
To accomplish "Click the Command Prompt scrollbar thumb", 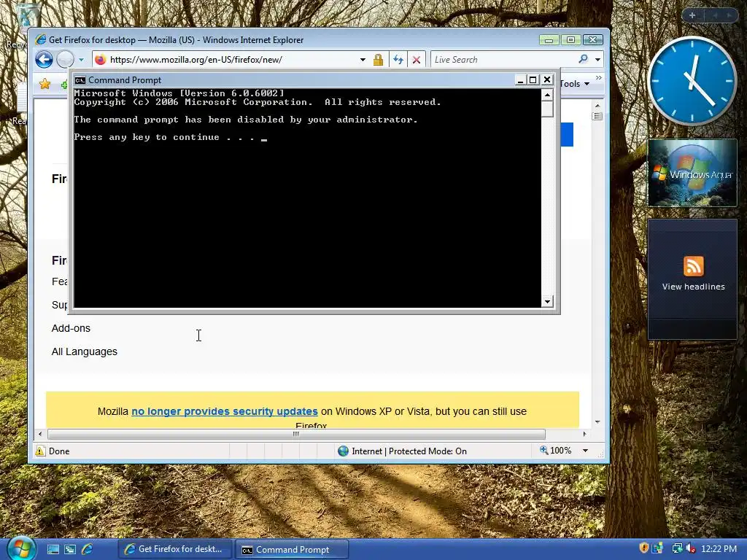I will tap(547, 109).
